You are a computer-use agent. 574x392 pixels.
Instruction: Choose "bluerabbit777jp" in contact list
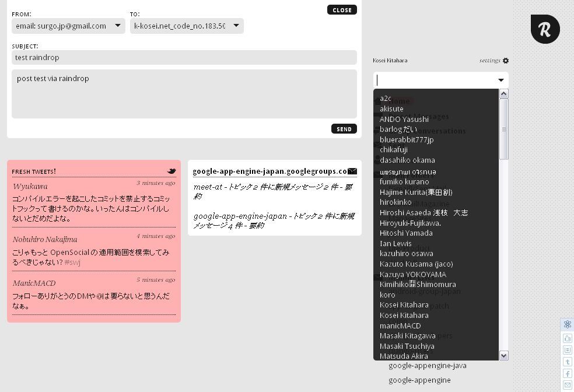(x=407, y=139)
